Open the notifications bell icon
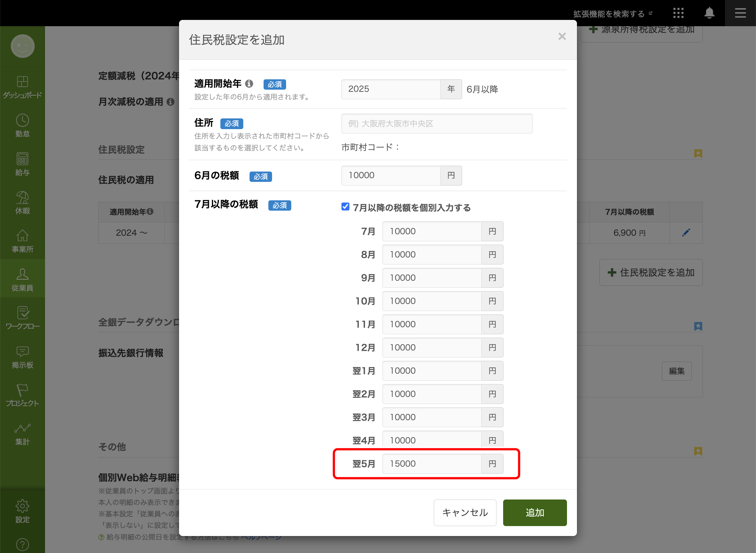 click(x=709, y=13)
